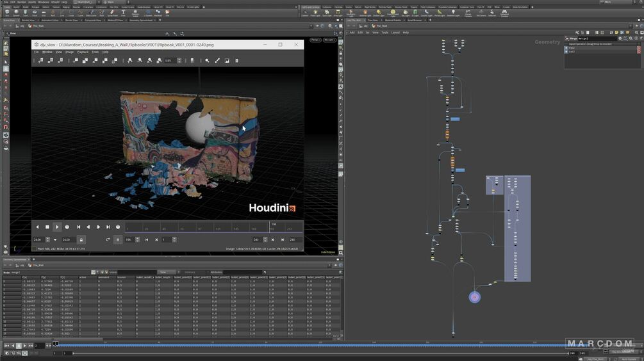Click the reverse playback arrow in djv_view
The image size is (644, 361).
coord(37,227)
